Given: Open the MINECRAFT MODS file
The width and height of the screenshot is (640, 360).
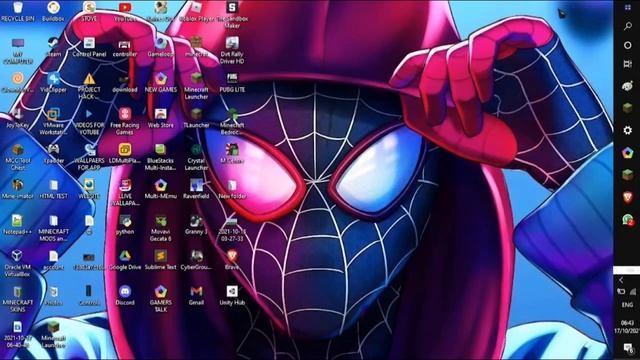Looking at the screenshot, I should (x=53, y=228).
